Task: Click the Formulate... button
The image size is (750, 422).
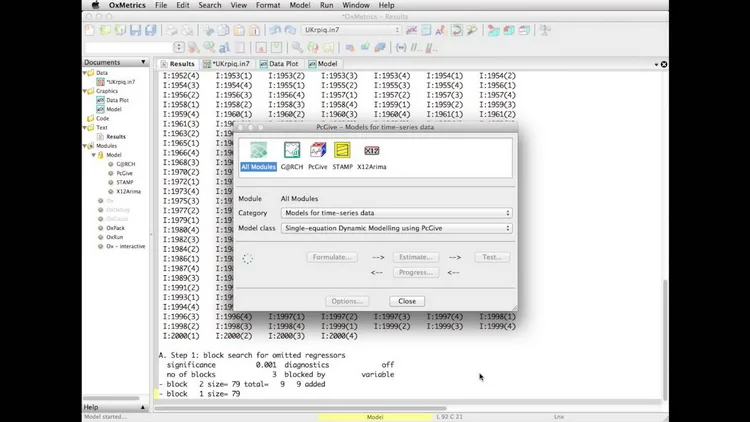Action: pyautogui.click(x=332, y=257)
